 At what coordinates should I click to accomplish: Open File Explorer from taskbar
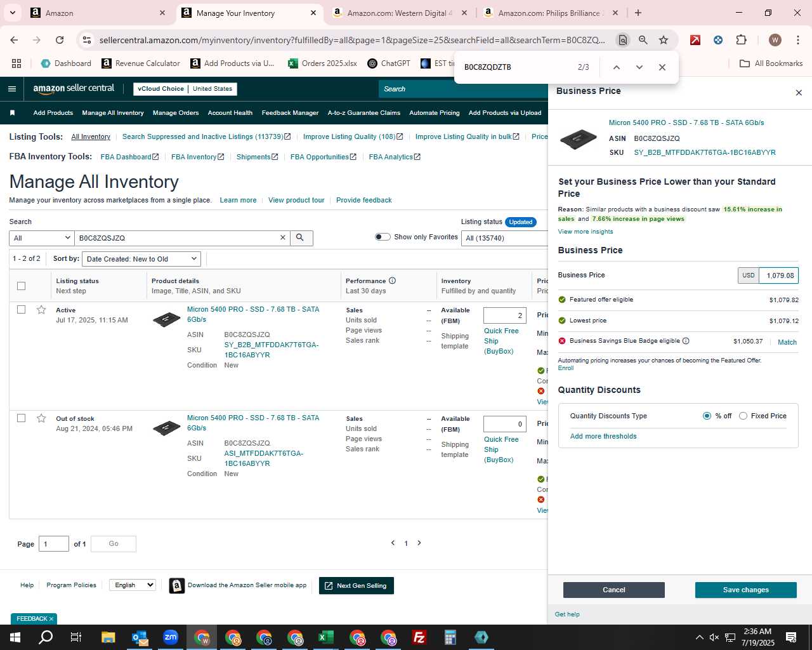click(108, 637)
